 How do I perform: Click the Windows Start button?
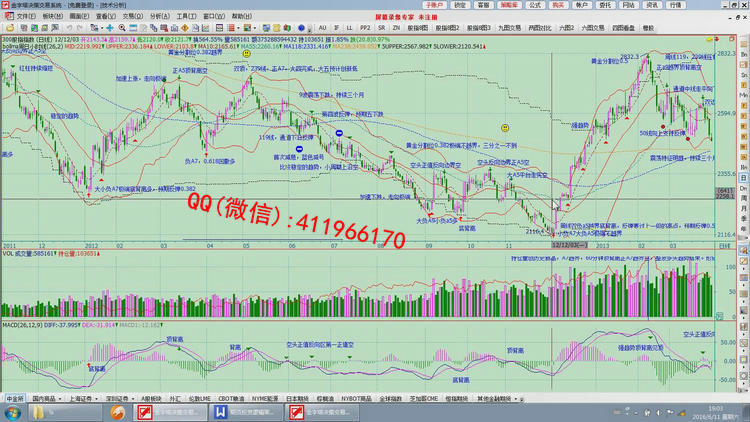[12, 412]
